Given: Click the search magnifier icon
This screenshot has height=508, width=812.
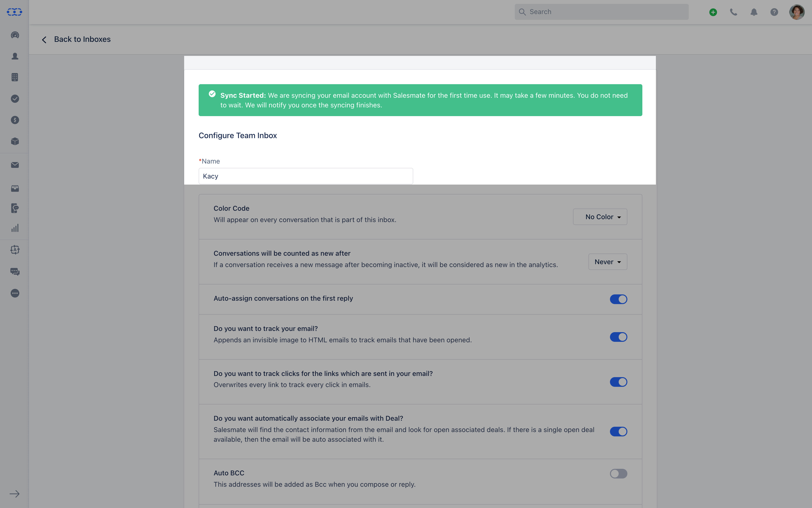Looking at the screenshot, I should pyautogui.click(x=522, y=12).
